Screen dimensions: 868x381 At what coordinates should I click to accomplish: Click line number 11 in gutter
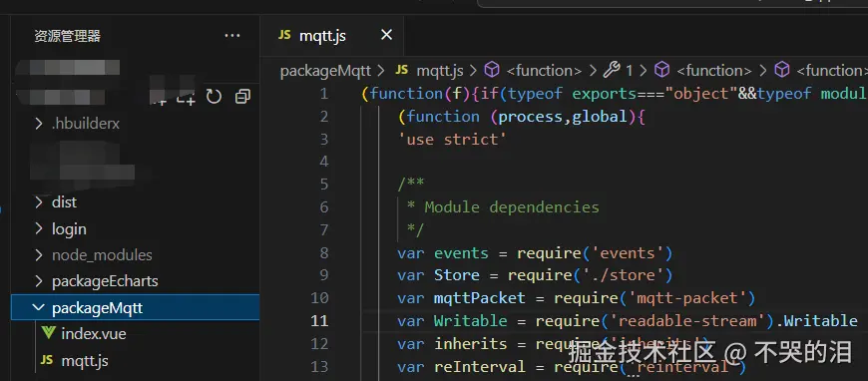(319, 321)
